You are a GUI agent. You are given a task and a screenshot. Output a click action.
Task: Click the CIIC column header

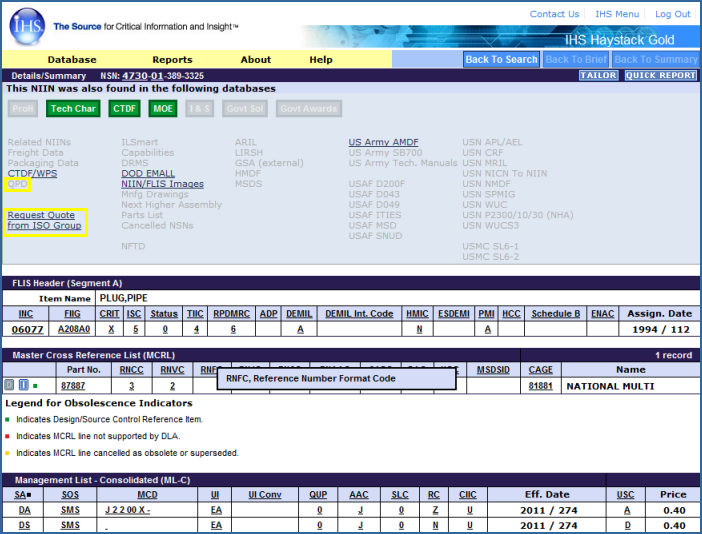click(x=468, y=495)
